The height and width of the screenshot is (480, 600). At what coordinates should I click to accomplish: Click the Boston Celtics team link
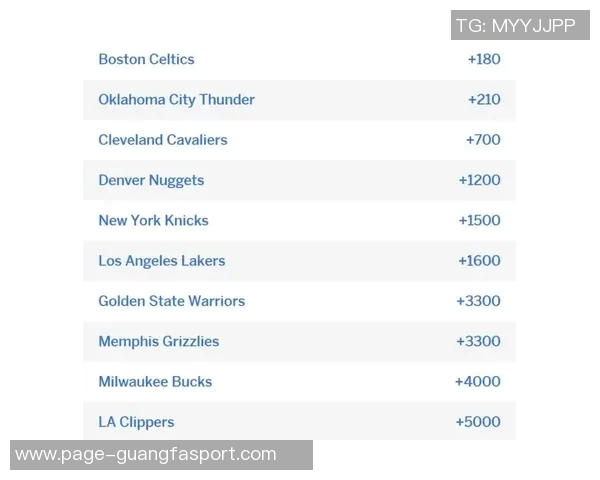[x=146, y=59]
